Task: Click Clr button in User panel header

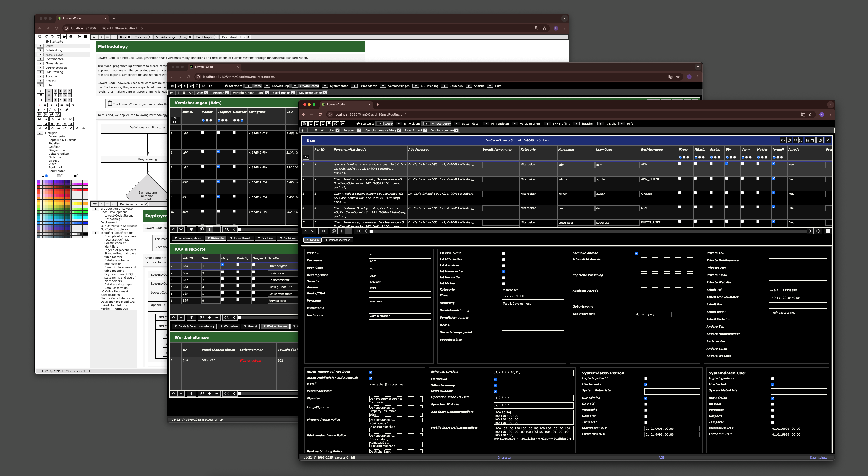Action: 783,140
